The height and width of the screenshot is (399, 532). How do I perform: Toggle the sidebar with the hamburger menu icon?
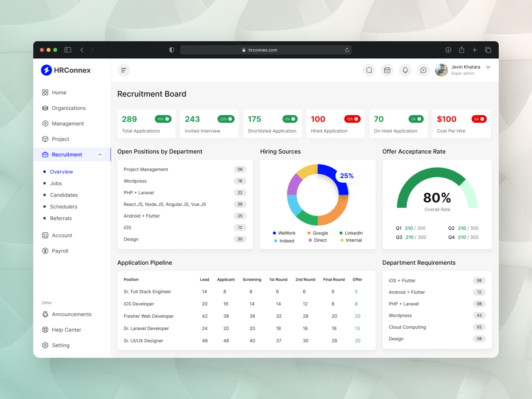(x=124, y=70)
